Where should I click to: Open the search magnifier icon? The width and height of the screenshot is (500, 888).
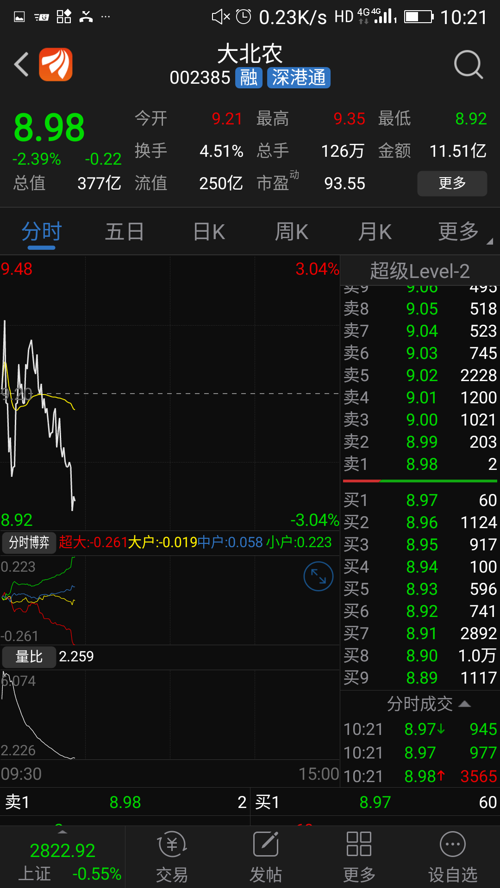point(468,65)
